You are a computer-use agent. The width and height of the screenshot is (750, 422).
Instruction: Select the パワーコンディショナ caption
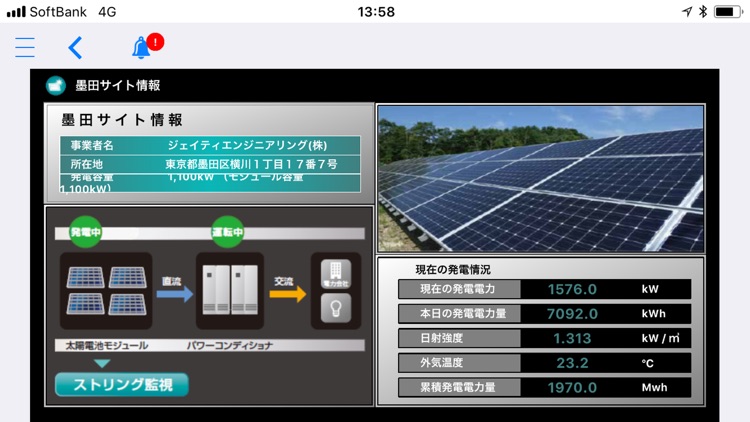click(x=230, y=345)
